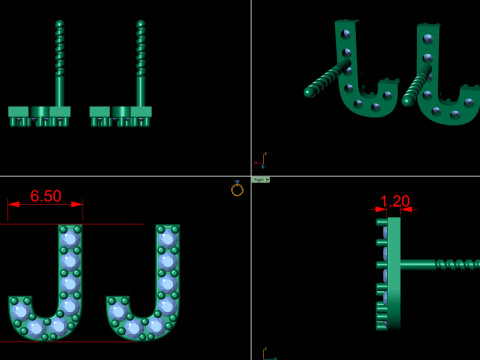Image resolution: width=480 pixels, height=360 pixels.
Task: Select the left J model in perspective view
Action: 352,68
